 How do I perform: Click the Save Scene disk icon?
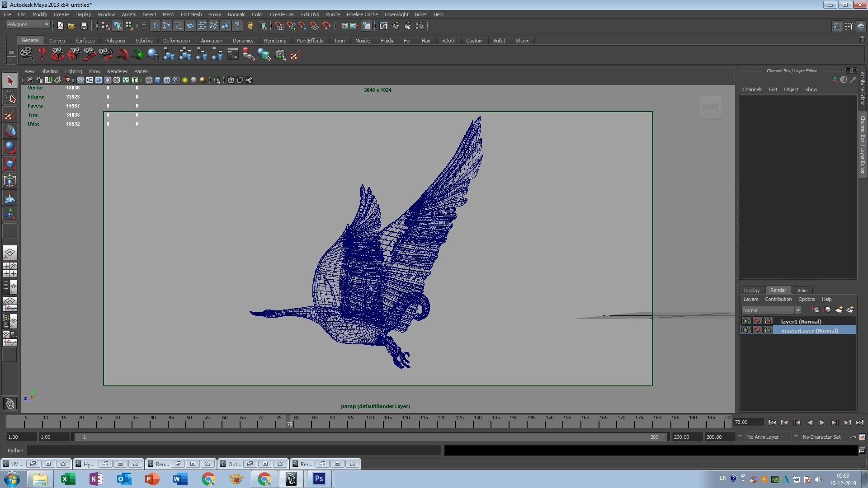[83, 26]
